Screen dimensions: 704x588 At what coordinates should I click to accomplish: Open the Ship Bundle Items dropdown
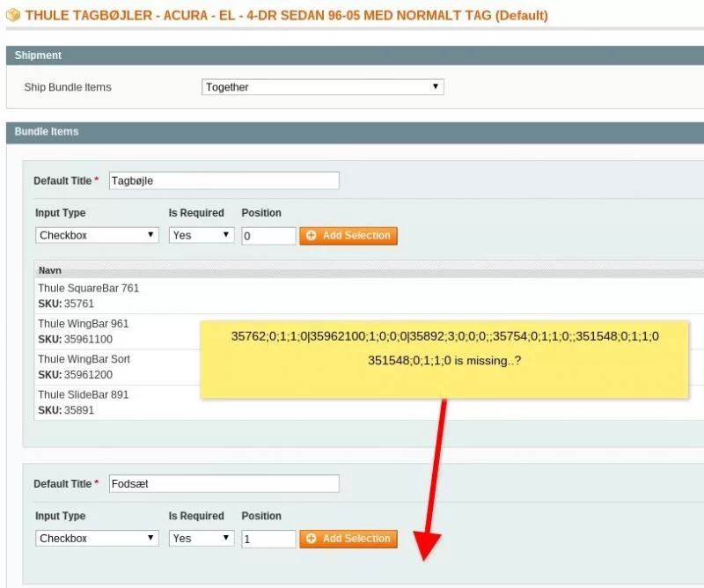pos(322,86)
